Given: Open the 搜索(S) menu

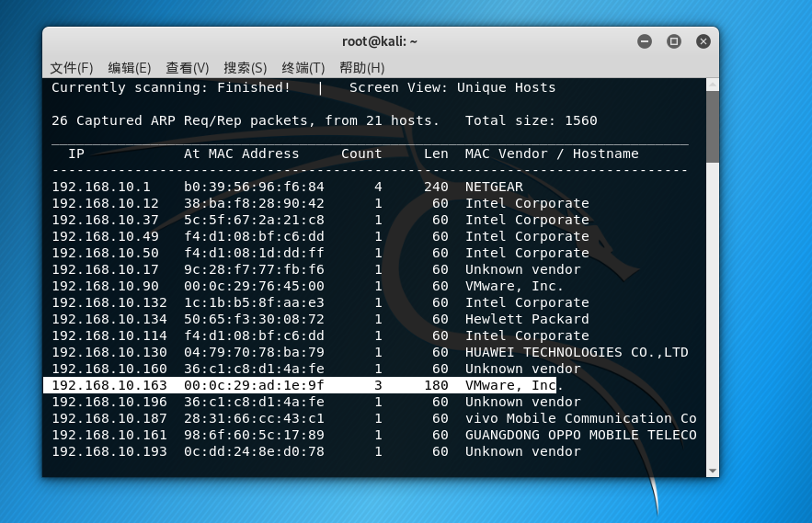Looking at the screenshot, I should click(x=246, y=68).
